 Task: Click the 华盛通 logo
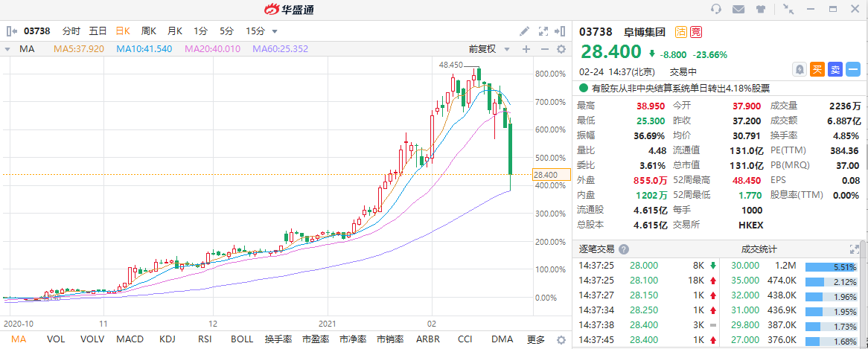pos(290,10)
